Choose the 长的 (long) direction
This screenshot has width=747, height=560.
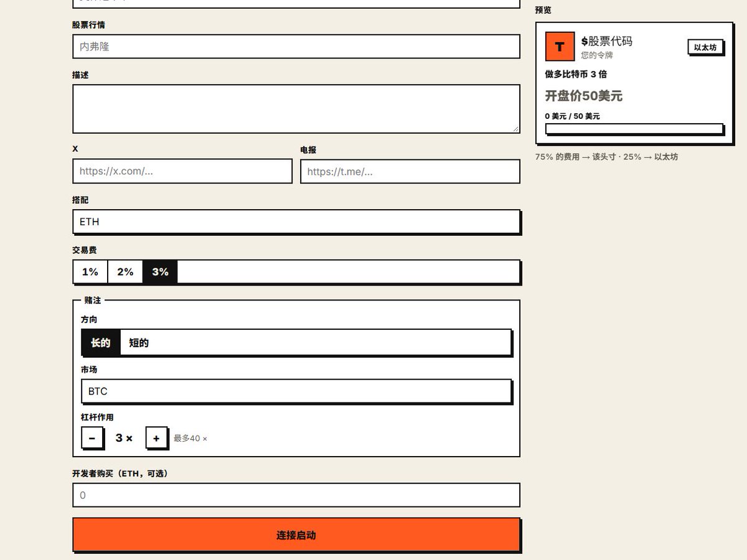101,343
